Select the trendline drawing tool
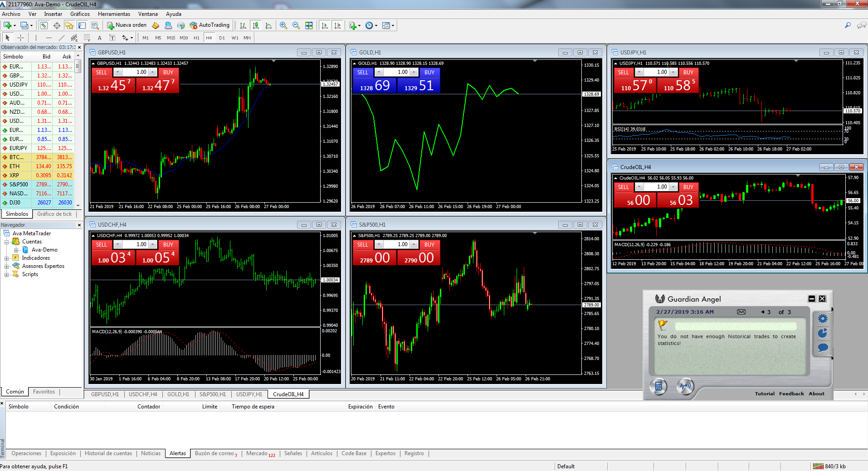 [x=61, y=38]
